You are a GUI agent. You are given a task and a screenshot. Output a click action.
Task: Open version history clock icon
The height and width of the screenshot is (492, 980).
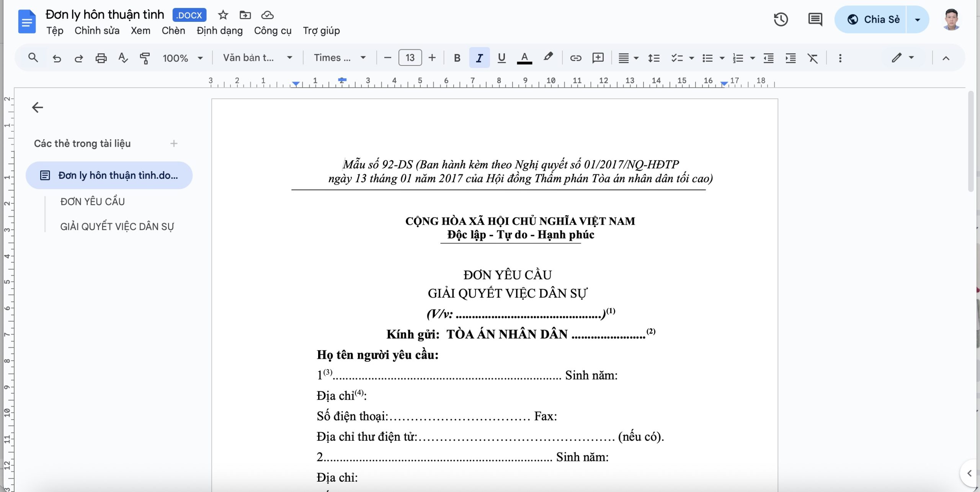(x=781, y=20)
